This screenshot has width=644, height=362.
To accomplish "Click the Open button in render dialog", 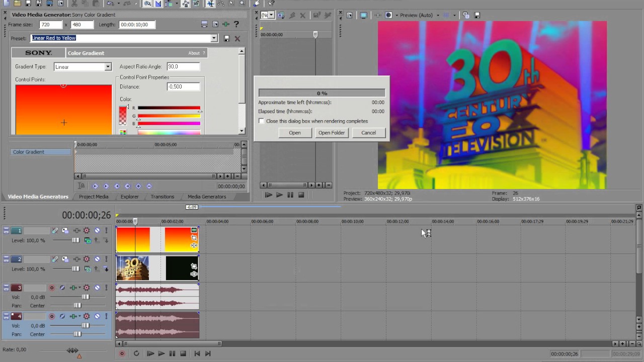I will pyautogui.click(x=295, y=133).
